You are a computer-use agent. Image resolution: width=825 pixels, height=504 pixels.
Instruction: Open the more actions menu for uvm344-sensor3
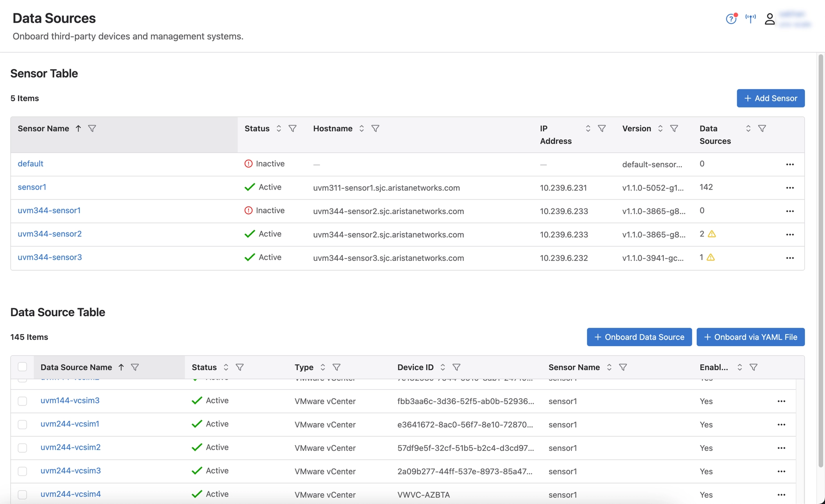(790, 258)
